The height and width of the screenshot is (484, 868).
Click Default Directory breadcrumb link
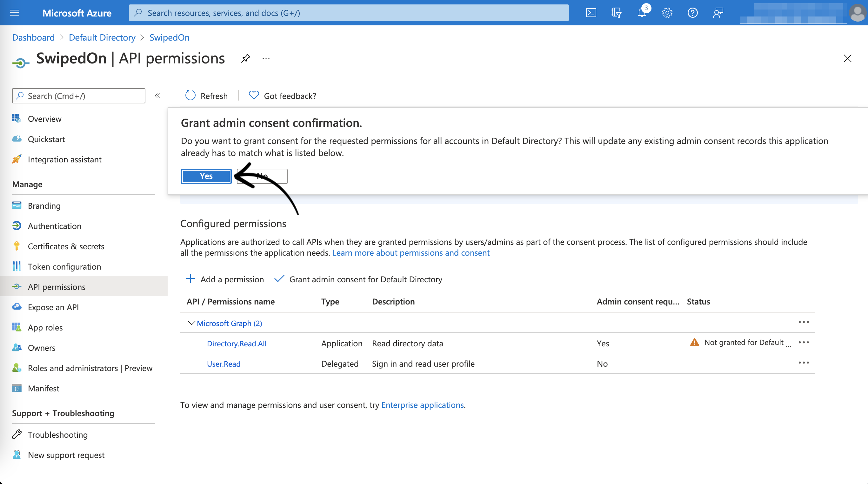tap(102, 37)
